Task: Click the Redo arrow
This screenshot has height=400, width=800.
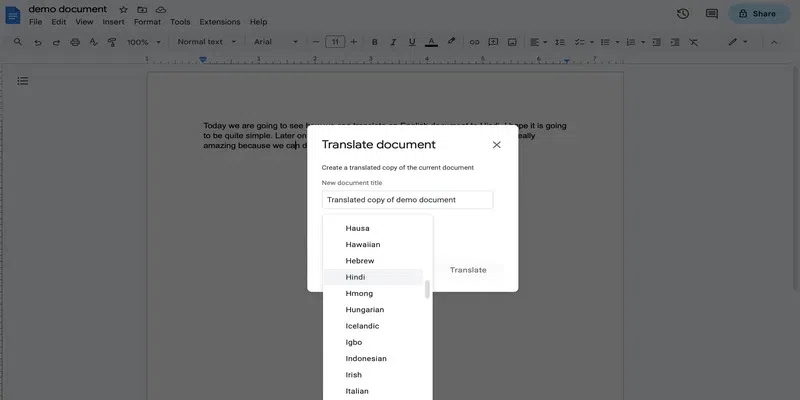Action: click(x=56, y=42)
